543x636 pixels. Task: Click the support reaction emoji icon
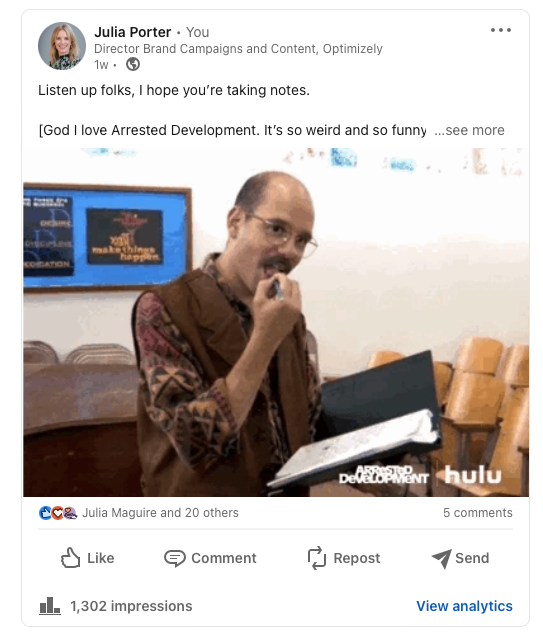70,513
